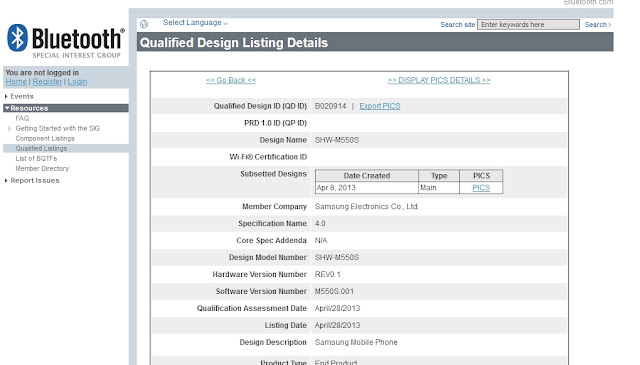
Task: Expand the Report Issues section
Action: click(34, 180)
